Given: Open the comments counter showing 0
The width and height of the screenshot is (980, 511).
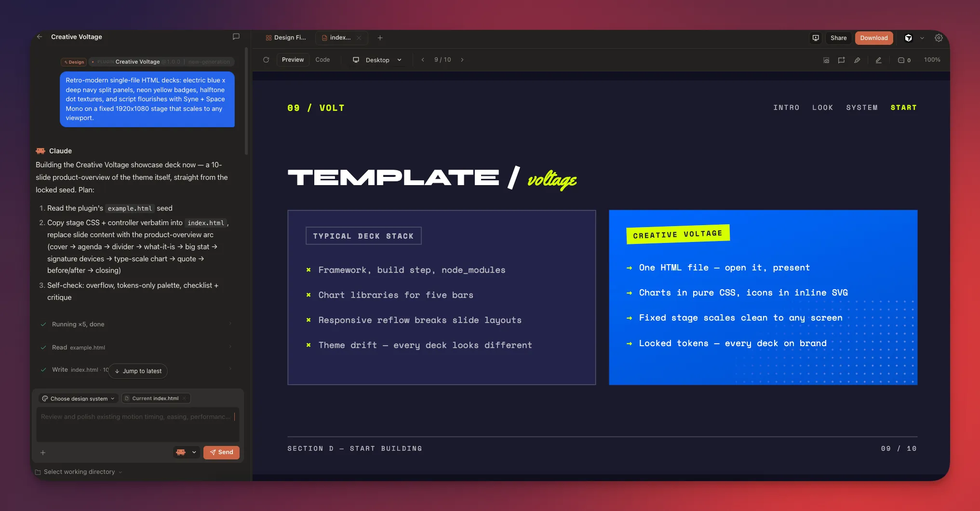Looking at the screenshot, I should point(904,60).
